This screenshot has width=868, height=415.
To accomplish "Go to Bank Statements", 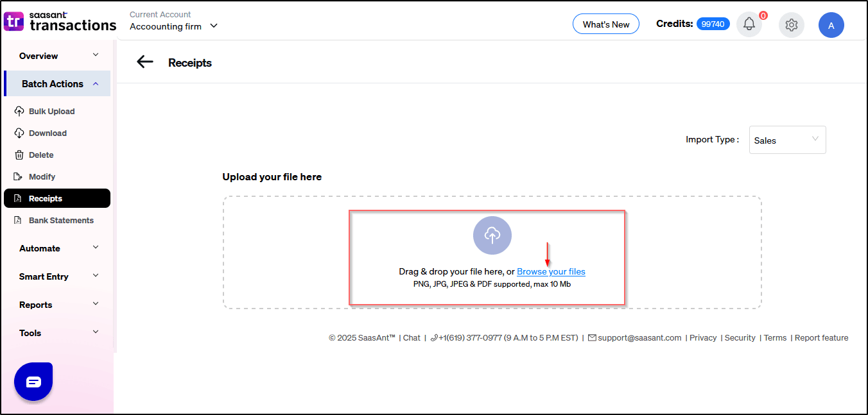I will (61, 221).
